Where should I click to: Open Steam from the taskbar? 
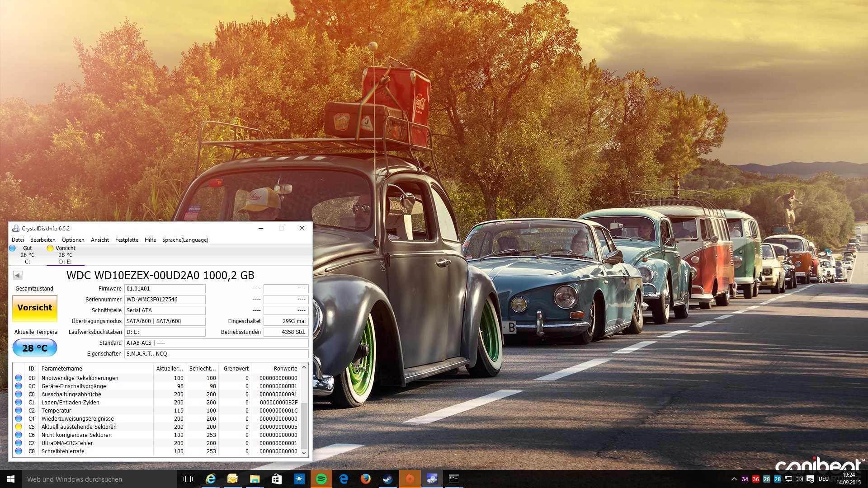(x=387, y=479)
